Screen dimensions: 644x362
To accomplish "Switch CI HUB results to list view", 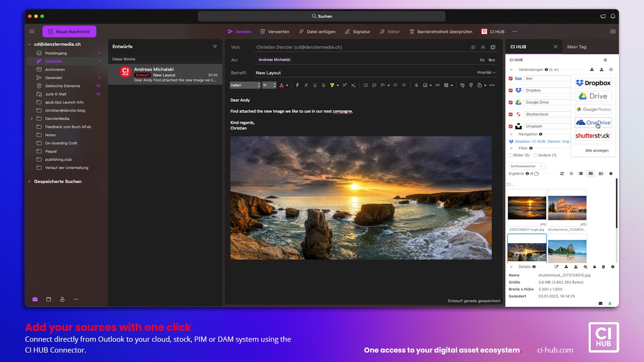I will coord(581,173).
